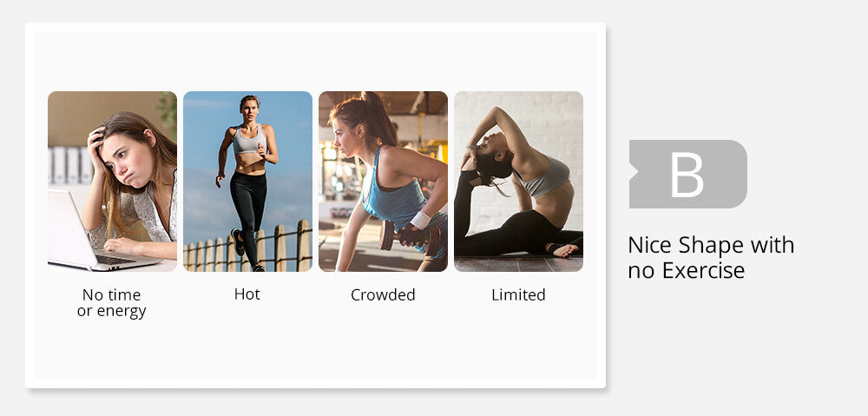Click the gray B badge icon
Viewport: 868px width, 416px height.
point(688,174)
